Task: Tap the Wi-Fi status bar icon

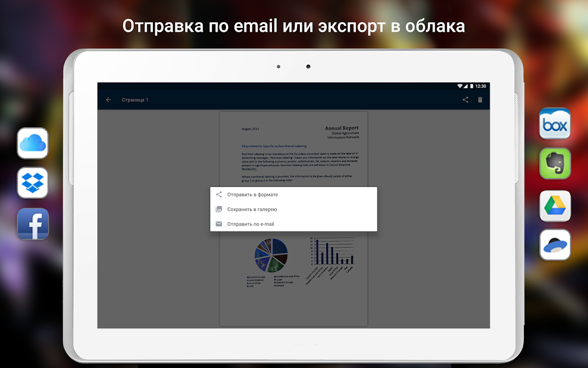Action: (x=460, y=86)
